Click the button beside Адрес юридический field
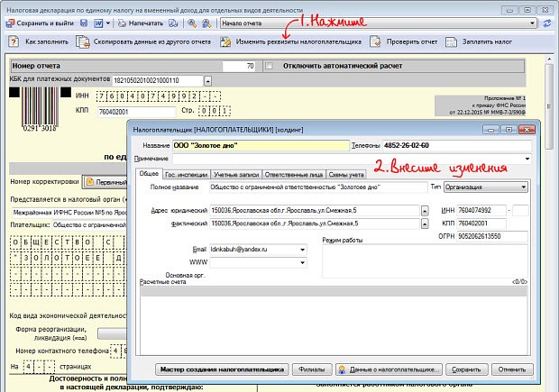Viewport: 559px width, 392px height. [x=425, y=211]
